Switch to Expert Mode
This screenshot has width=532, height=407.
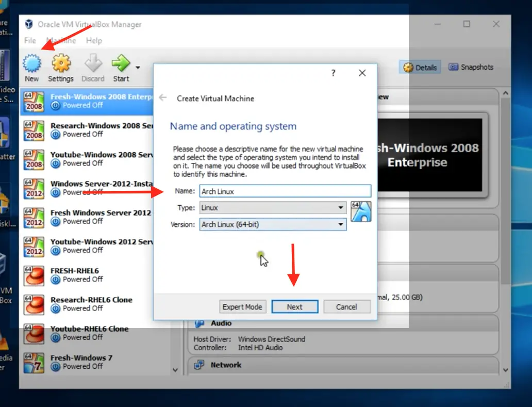pos(242,306)
